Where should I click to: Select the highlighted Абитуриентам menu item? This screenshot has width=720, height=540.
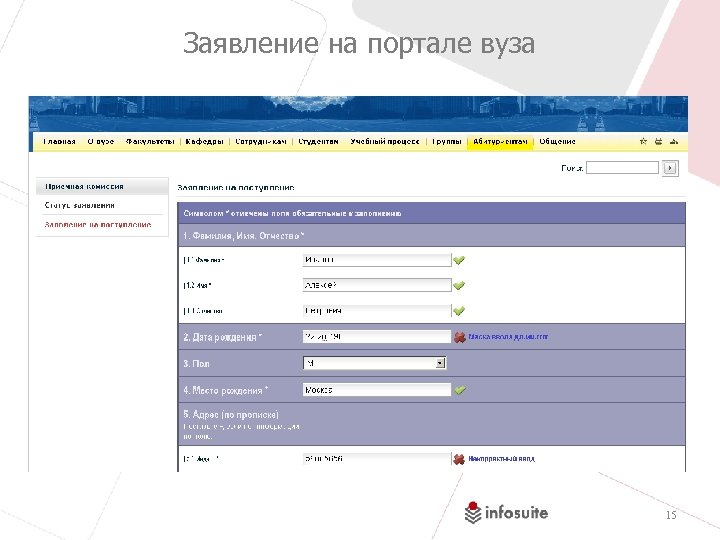coord(500,142)
